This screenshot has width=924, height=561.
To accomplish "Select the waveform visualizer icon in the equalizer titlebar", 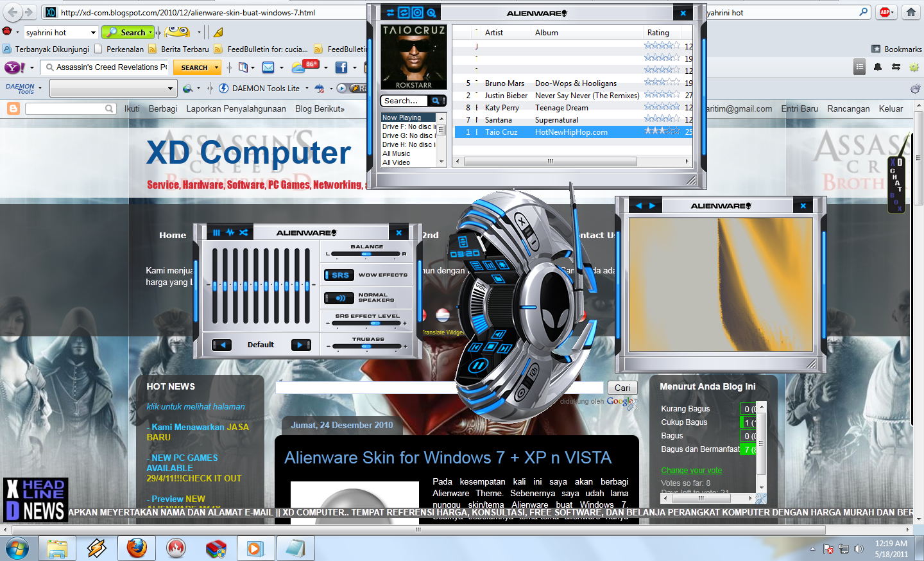I will pos(229,232).
